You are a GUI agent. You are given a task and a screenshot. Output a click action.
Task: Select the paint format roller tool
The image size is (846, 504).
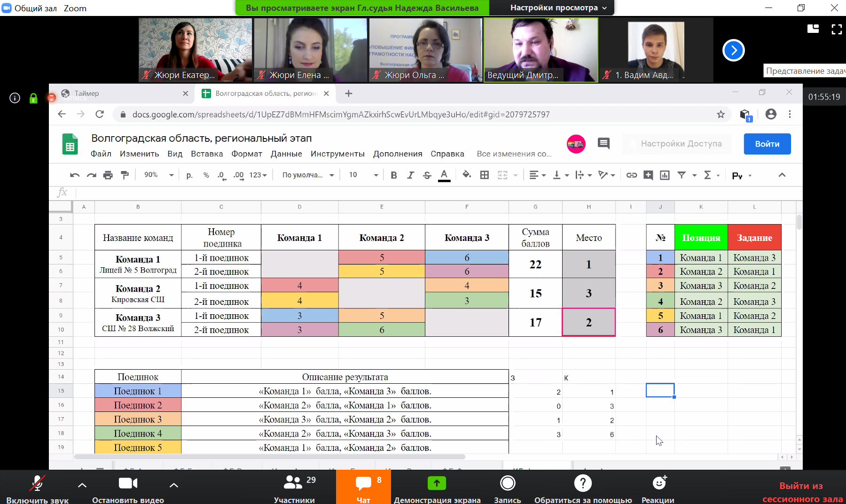pos(125,175)
